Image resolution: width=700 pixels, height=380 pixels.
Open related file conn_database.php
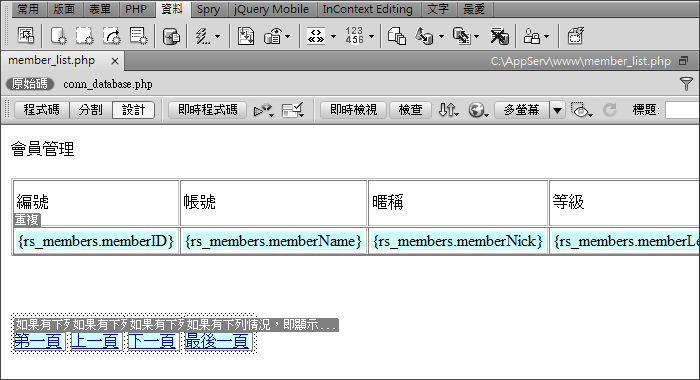pos(108,84)
